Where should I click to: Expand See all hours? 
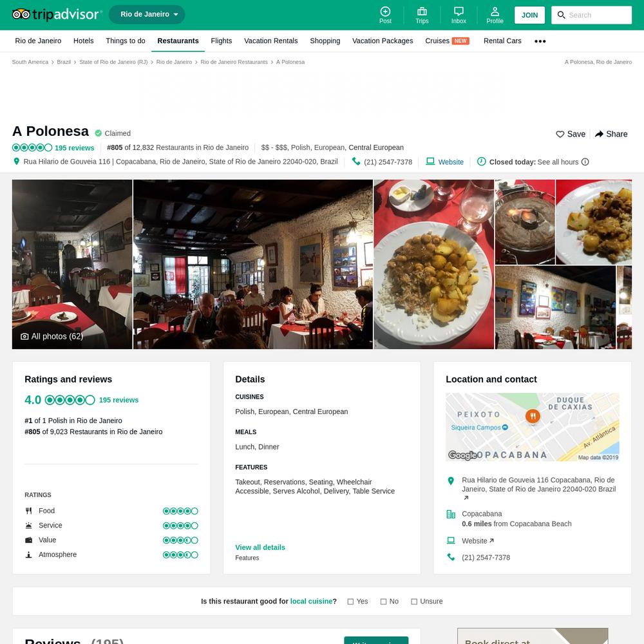[558, 162]
